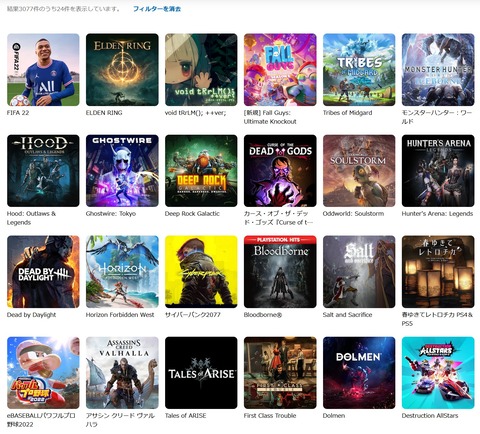Image resolution: width=480 pixels, height=434 pixels.
Task: Open the FIFA 22 cover thumbnail
Action: pyautogui.click(x=43, y=70)
